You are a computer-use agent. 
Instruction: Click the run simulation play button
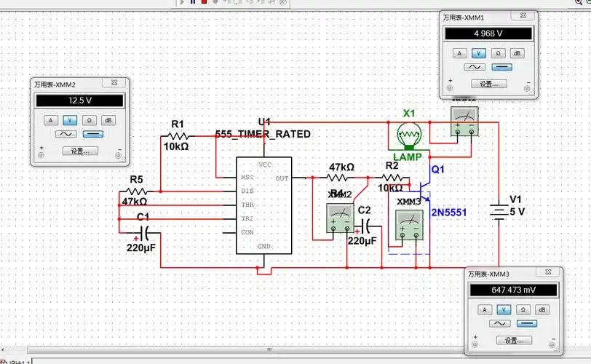[182, 2]
